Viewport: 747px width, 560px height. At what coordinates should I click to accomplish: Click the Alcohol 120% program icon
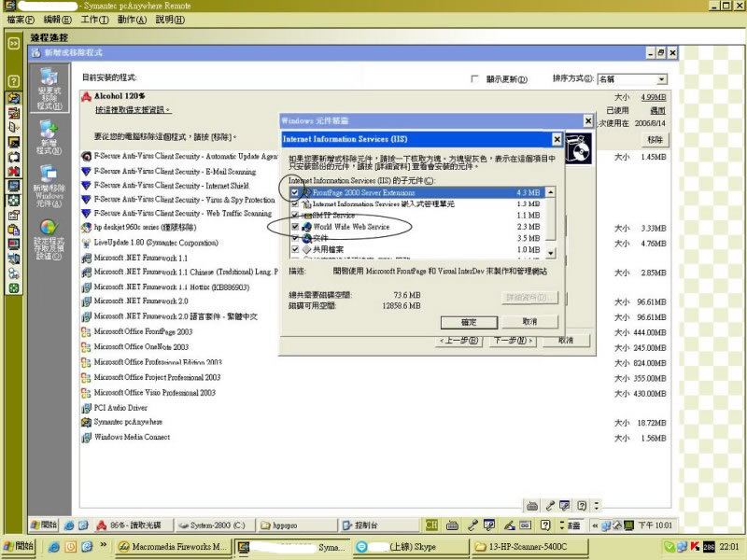tap(86, 97)
